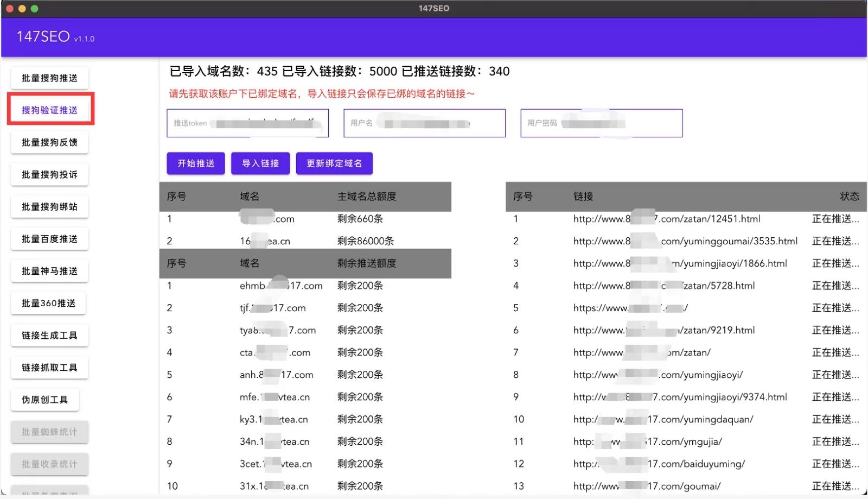This screenshot has width=868, height=499.
Task: Click the yellow macOS minimize button
Action: (22, 9)
